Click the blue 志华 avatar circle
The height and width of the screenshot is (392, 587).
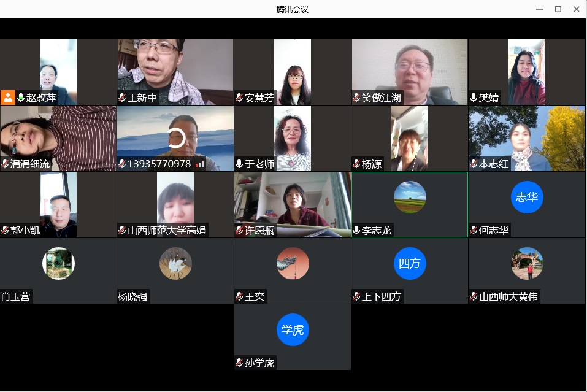tap(527, 197)
